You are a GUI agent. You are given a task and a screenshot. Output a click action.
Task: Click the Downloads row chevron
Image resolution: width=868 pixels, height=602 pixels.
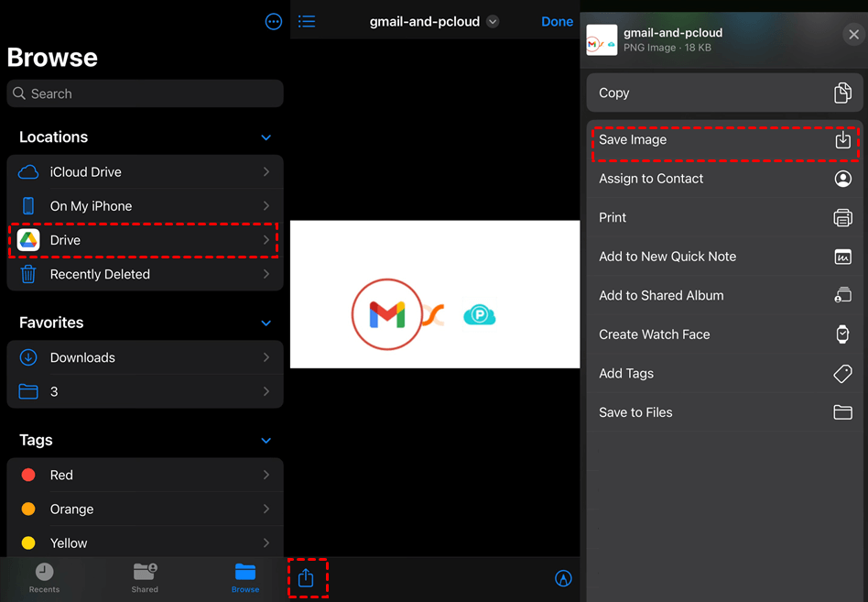266,357
